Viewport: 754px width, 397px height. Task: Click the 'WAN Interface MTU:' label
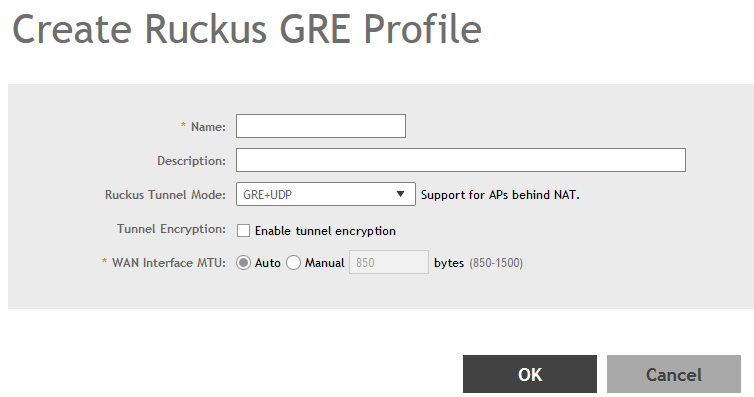pyautogui.click(x=169, y=263)
